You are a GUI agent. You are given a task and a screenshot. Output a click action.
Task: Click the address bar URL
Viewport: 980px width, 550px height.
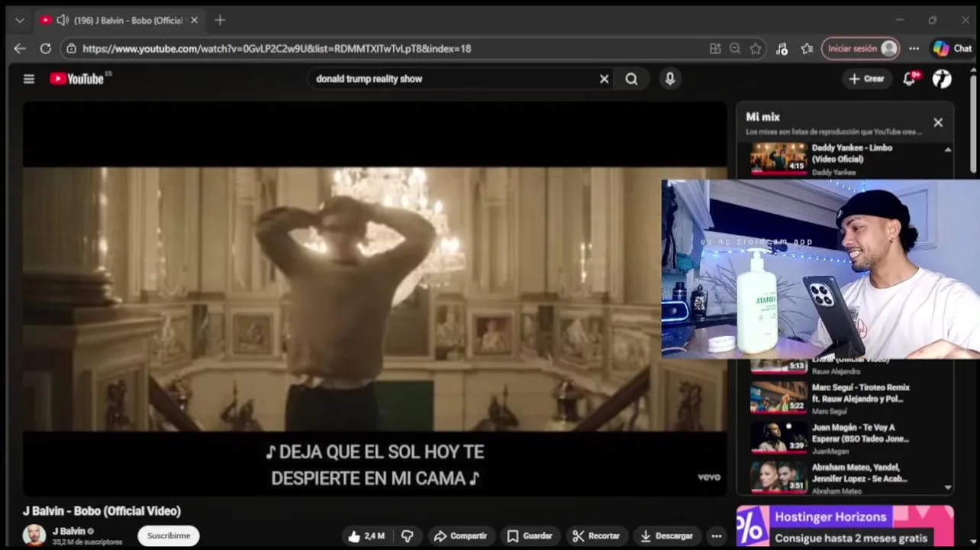coord(276,48)
